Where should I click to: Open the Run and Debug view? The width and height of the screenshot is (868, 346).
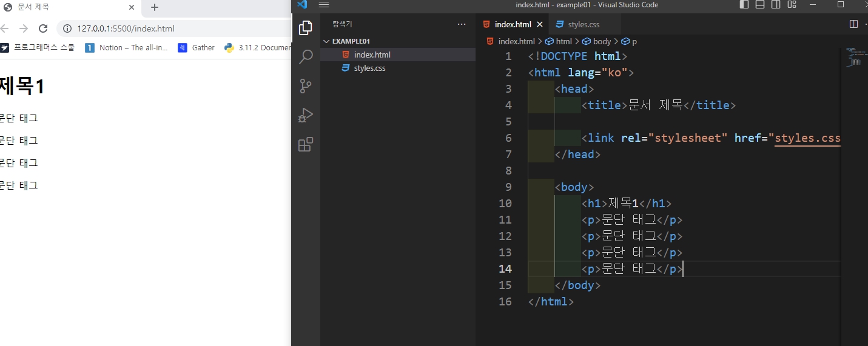click(306, 115)
